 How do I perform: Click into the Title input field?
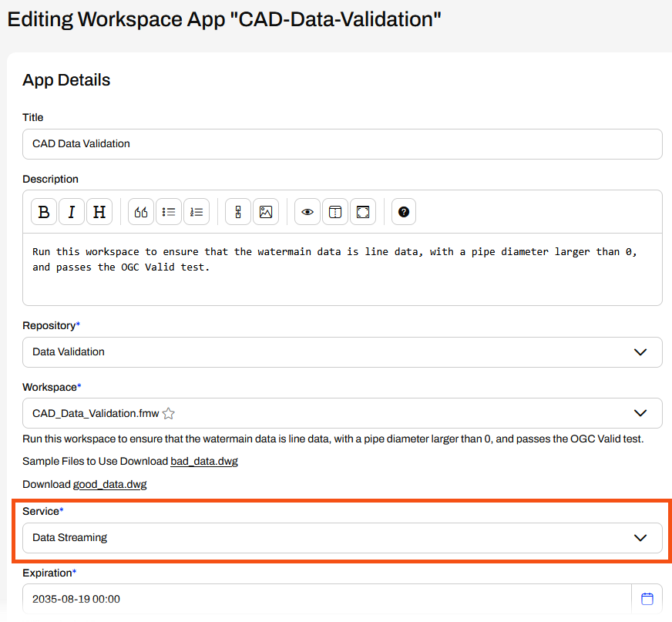click(x=342, y=144)
